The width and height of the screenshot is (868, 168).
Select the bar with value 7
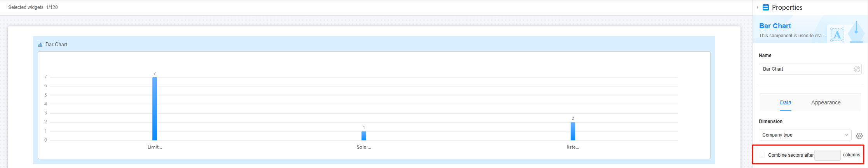[x=155, y=109]
